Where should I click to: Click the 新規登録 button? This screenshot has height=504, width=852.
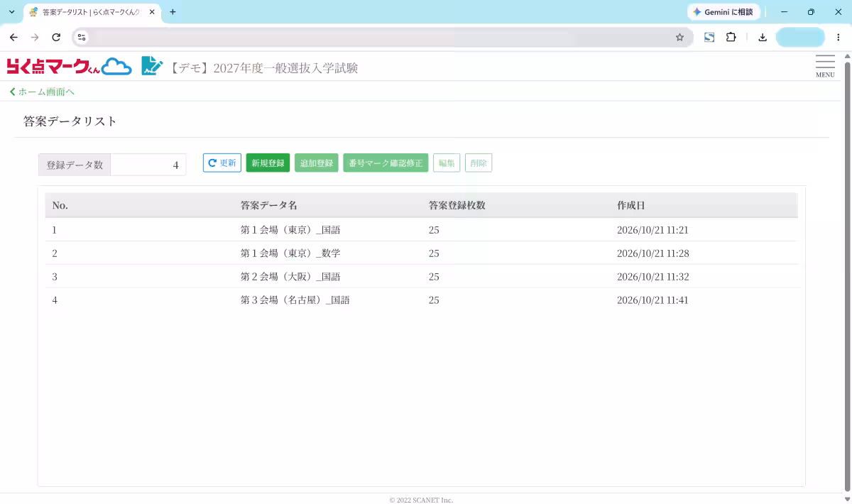pyautogui.click(x=268, y=163)
